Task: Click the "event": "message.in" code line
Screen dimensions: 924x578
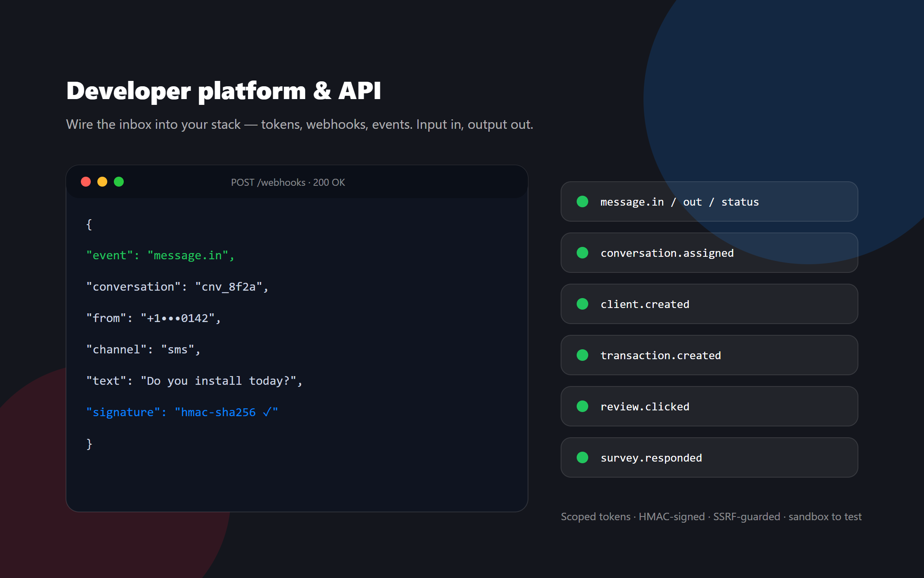Action: click(x=160, y=256)
